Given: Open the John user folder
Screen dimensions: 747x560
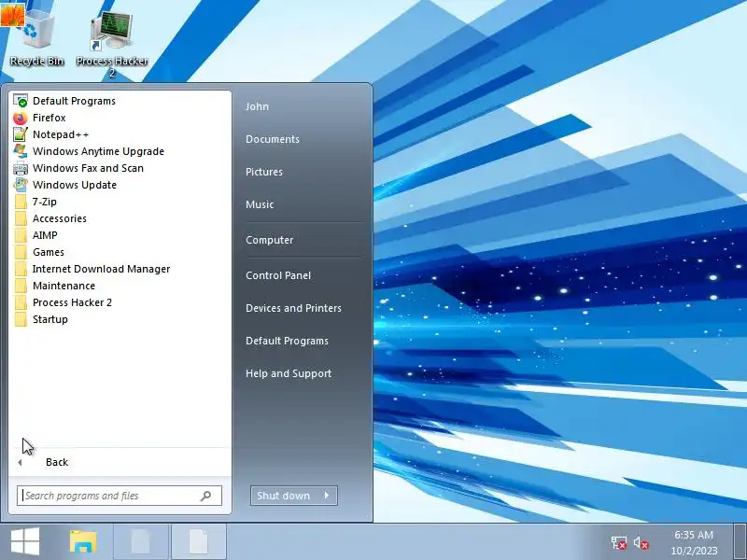Looking at the screenshot, I should tap(258, 106).
